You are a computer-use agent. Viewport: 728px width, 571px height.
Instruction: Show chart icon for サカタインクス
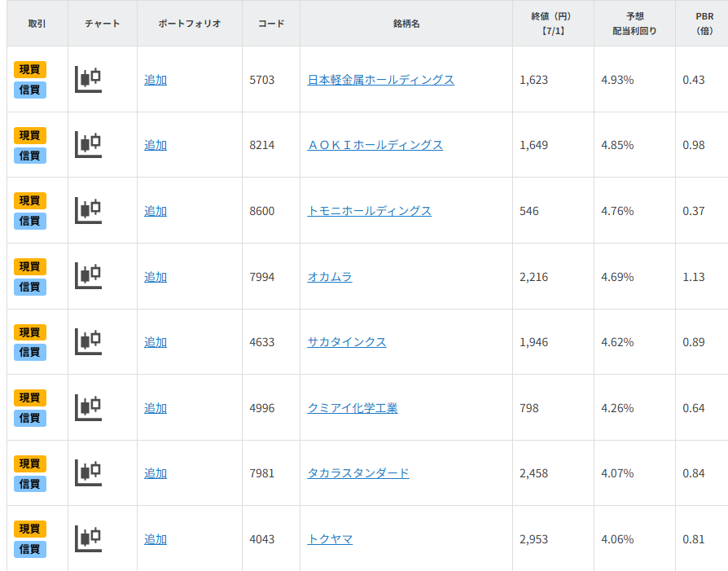[x=89, y=341]
